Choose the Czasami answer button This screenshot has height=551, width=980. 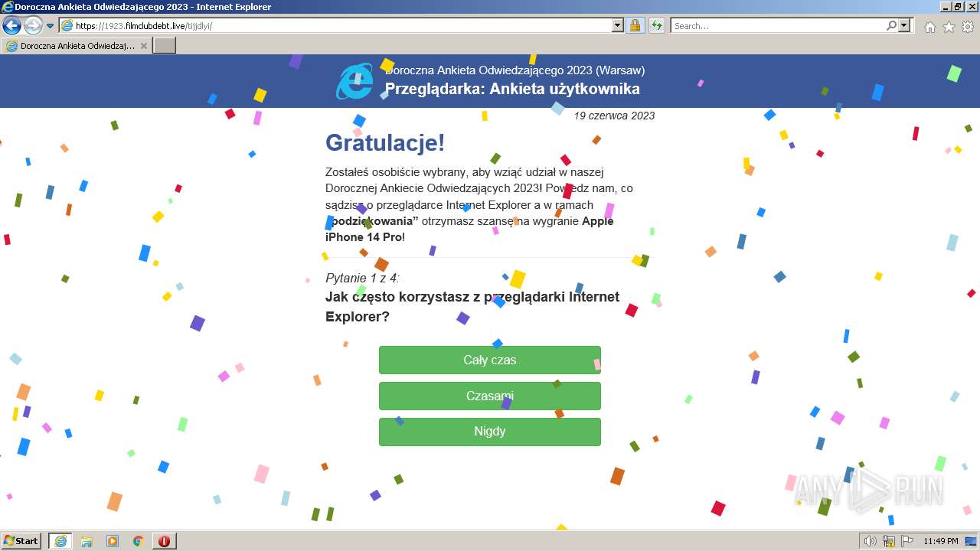coord(490,396)
